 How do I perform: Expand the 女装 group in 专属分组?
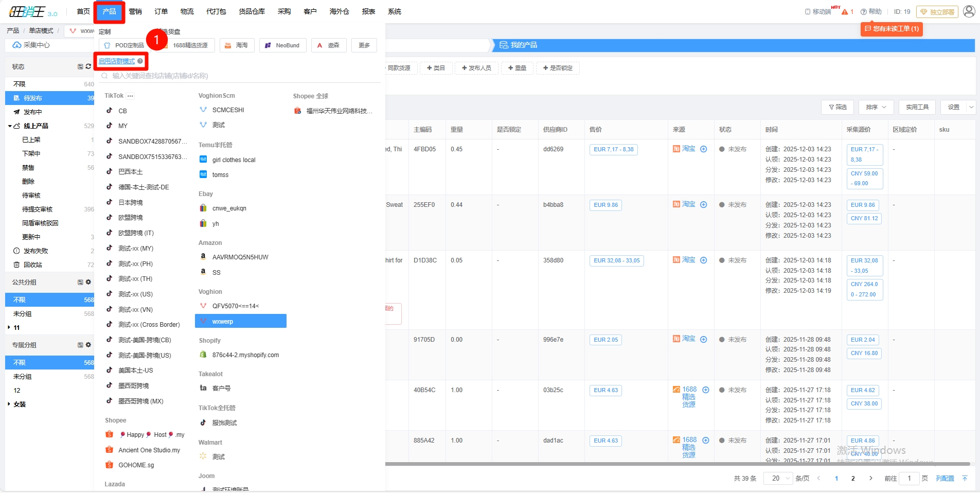9,404
